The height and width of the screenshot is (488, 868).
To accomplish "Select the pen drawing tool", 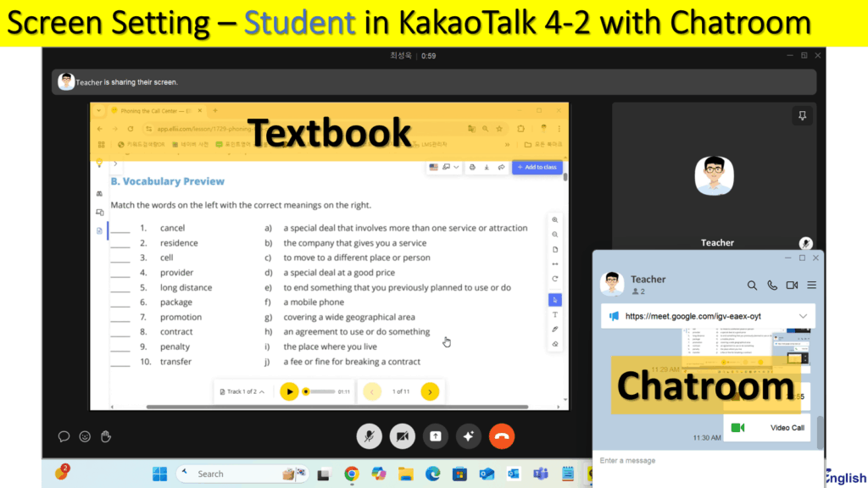I will (x=554, y=330).
